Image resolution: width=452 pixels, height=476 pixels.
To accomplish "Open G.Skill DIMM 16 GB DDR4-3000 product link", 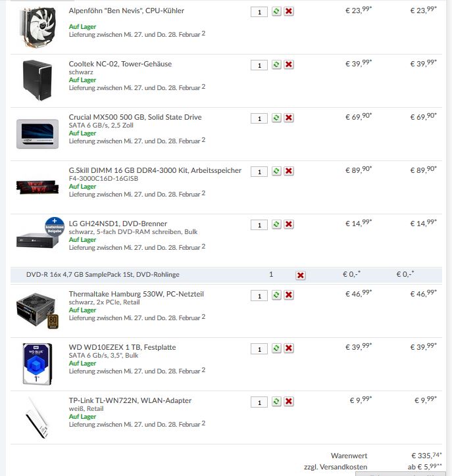I will (155, 170).
